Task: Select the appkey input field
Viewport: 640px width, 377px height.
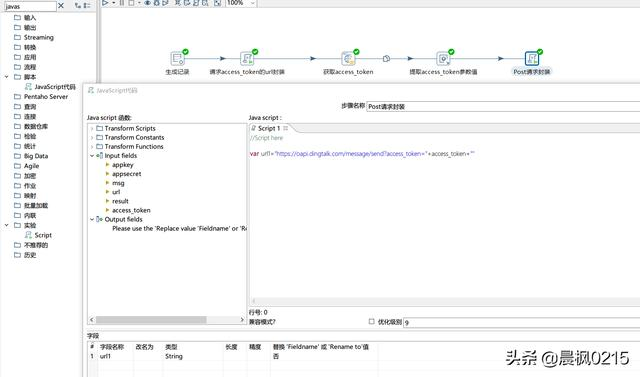Action: [122, 165]
